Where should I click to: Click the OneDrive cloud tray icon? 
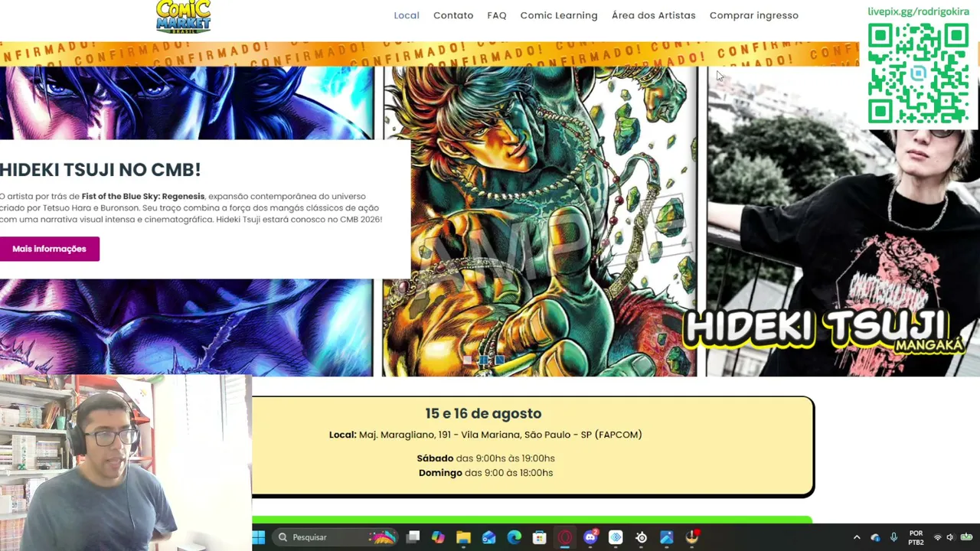coord(875,537)
